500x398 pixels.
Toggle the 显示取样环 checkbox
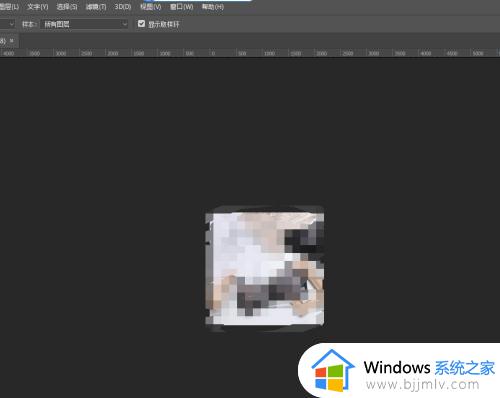[141, 24]
